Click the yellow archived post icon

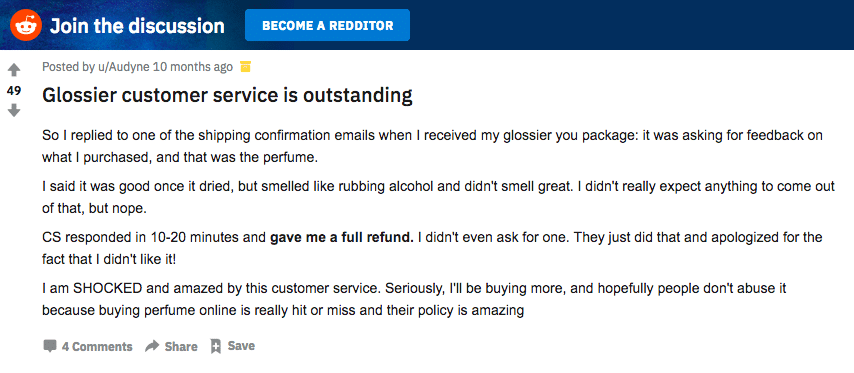pyautogui.click(x=245, y=67)
